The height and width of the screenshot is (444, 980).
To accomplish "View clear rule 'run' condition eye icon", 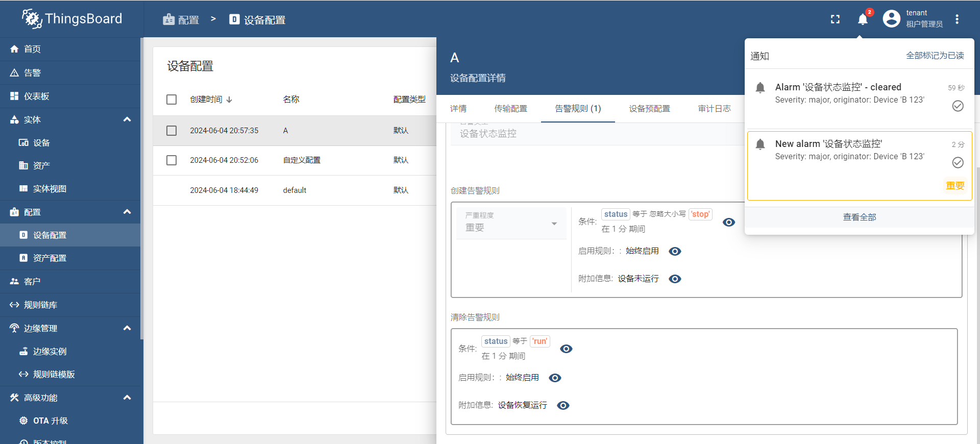I will (566, 349).
